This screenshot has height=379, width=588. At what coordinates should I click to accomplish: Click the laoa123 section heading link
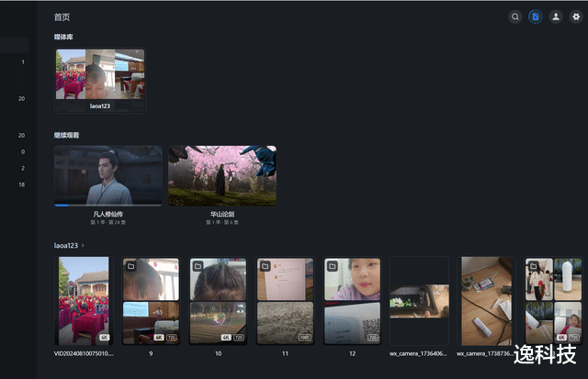[x=66, y=246]
